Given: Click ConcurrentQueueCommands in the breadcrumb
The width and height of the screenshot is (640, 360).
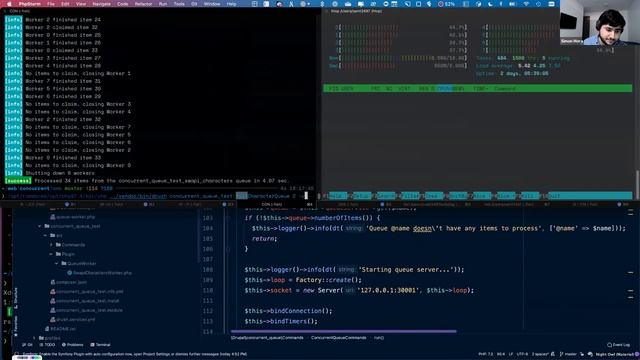Looking at the screenshot, I should (x=338, y=338).
